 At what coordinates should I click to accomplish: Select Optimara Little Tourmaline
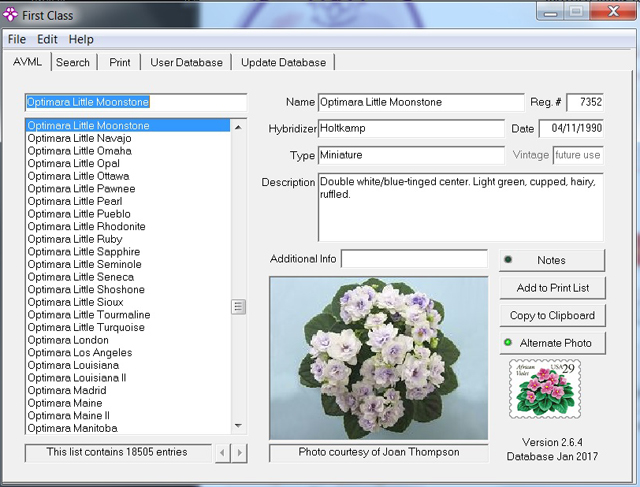coord(128,315)
